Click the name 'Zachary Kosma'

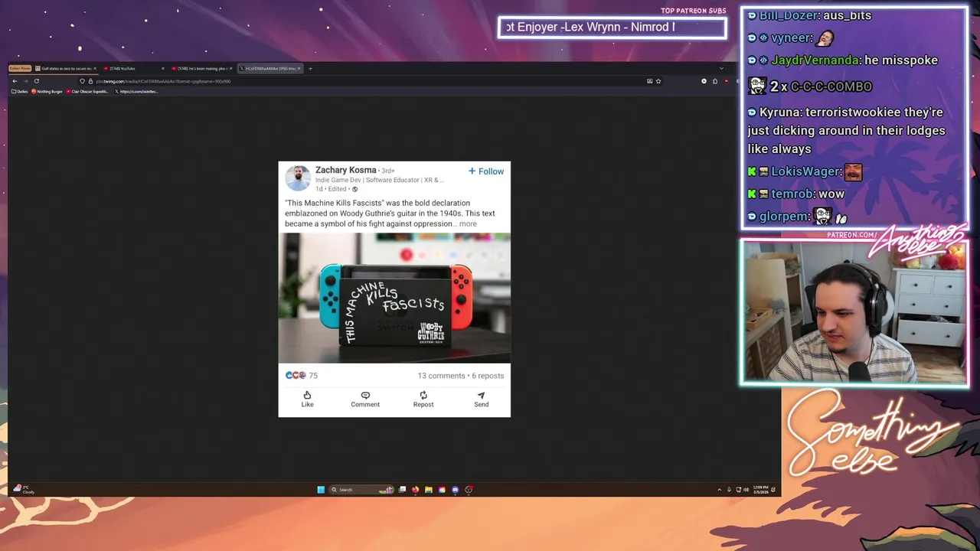coord(346,170)
